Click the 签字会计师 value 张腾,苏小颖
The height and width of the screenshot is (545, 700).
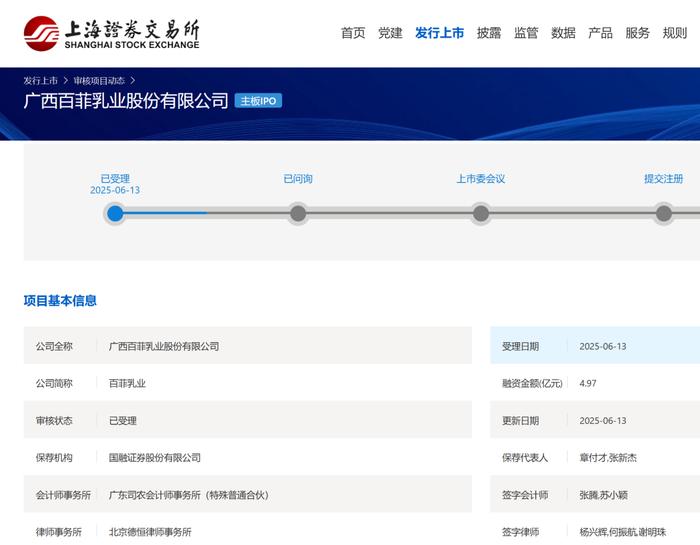tap(604, 495)
